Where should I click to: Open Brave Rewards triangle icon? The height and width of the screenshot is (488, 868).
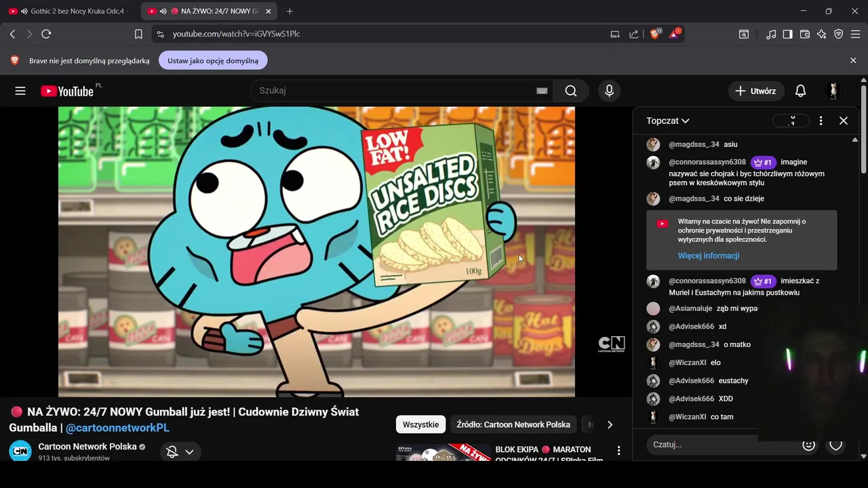675,34
